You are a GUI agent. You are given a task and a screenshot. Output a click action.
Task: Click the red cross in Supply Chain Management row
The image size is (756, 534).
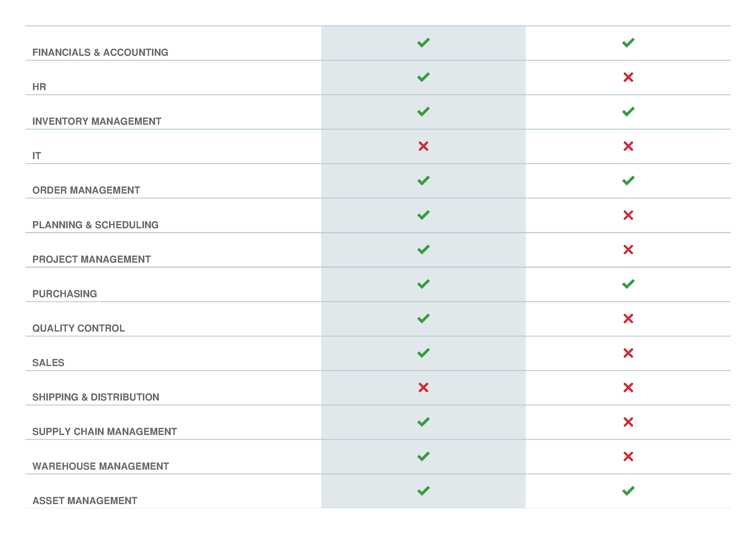[628, 422]
